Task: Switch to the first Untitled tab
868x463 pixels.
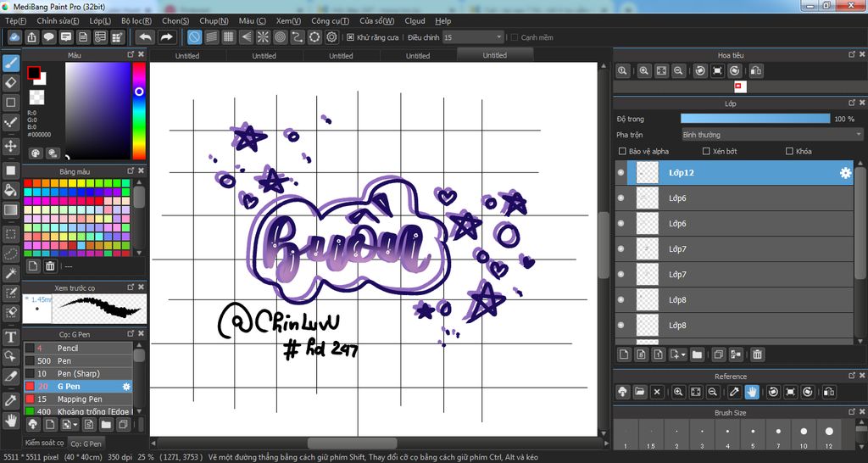Action: pos(187,56)
